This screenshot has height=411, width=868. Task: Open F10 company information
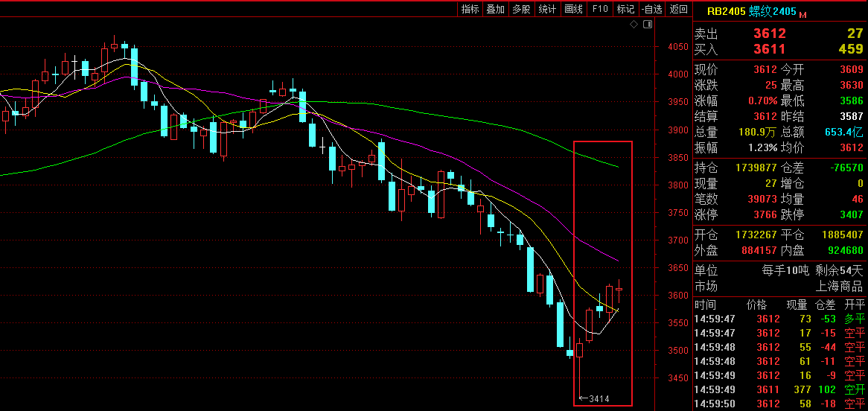599,9
